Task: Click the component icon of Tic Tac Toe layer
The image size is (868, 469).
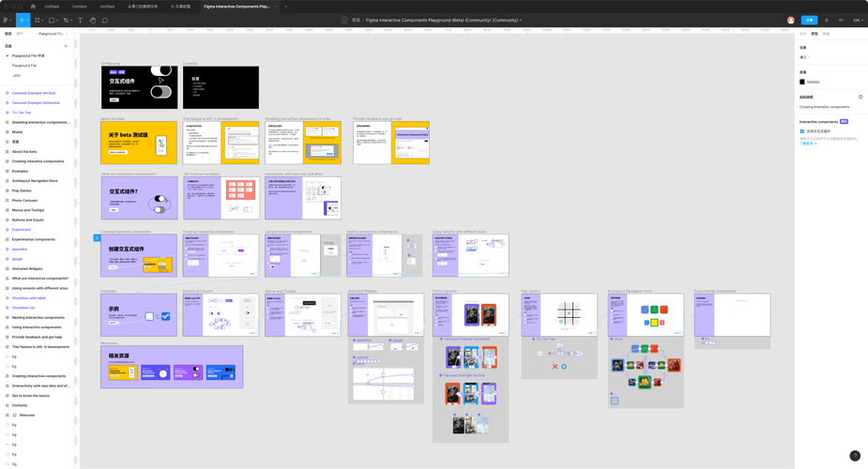Action: tap(8, 113)
